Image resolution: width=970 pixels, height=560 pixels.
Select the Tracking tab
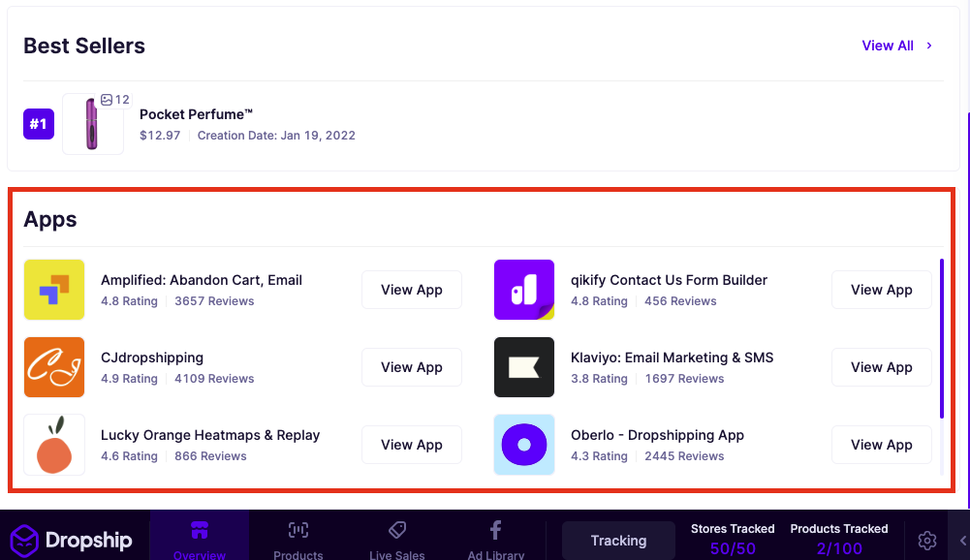pyautogui.click(x=617, y=541)
